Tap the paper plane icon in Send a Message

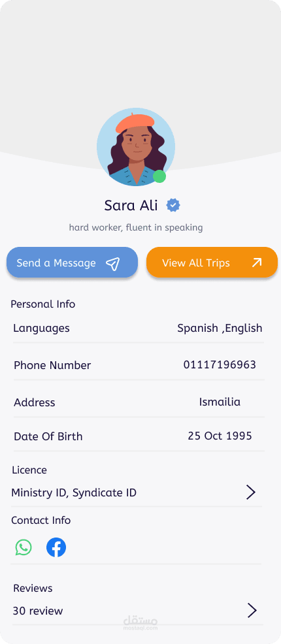tap(112, 263)
